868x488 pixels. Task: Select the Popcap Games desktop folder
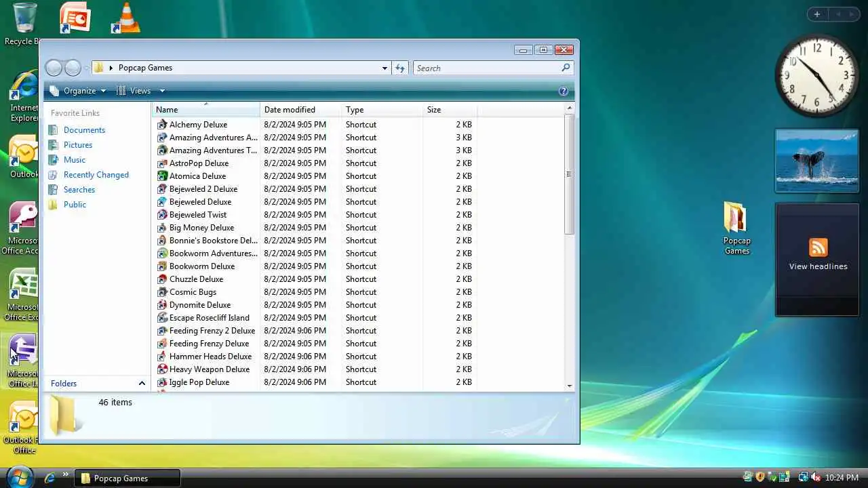click(x=736, y=228)
